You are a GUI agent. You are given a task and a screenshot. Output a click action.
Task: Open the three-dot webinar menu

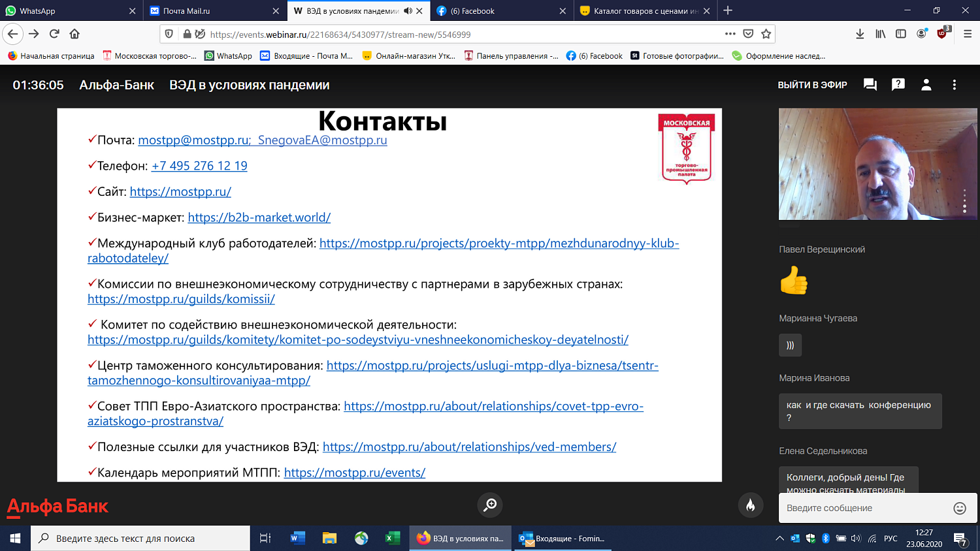click(955, 85)
